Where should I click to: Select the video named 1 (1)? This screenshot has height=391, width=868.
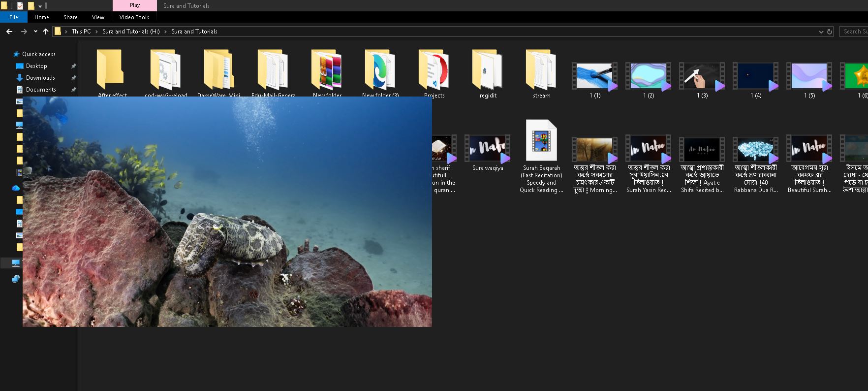(595, 80)
